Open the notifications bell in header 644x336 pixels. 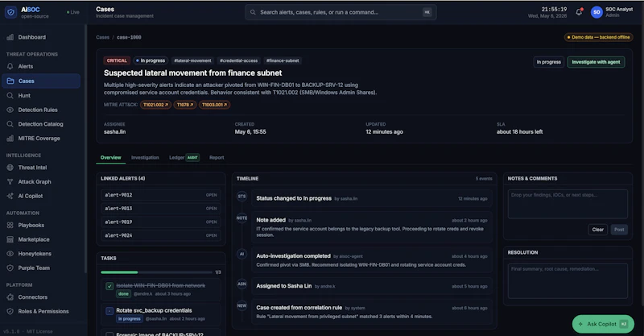pos(579,12)
